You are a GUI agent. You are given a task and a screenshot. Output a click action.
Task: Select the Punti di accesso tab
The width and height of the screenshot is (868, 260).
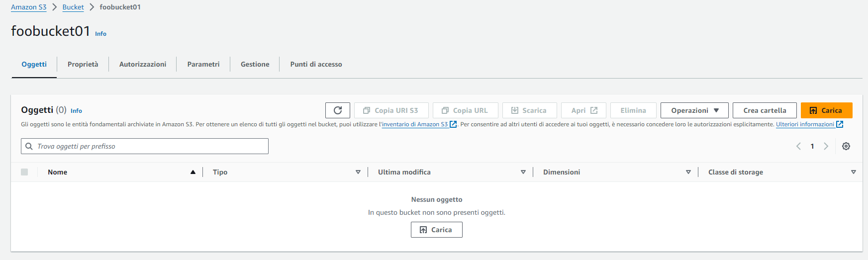[316, 64]
